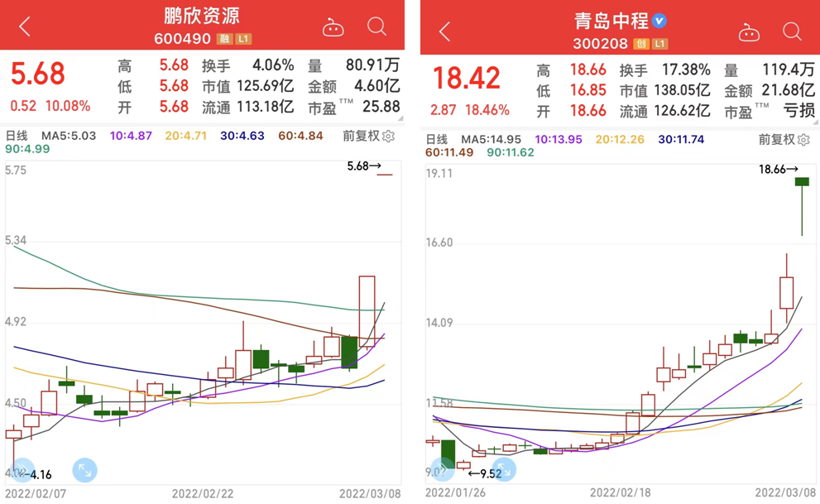Open search from the 鹏欣资源 header
Image resolution: width=820 pixels, height=504 pixels.
(x=376, y=26)
